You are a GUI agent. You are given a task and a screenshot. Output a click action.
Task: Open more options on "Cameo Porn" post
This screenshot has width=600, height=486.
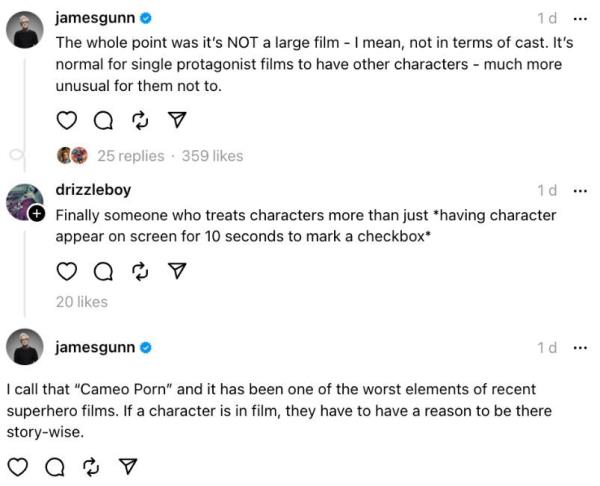coord(580,347)
